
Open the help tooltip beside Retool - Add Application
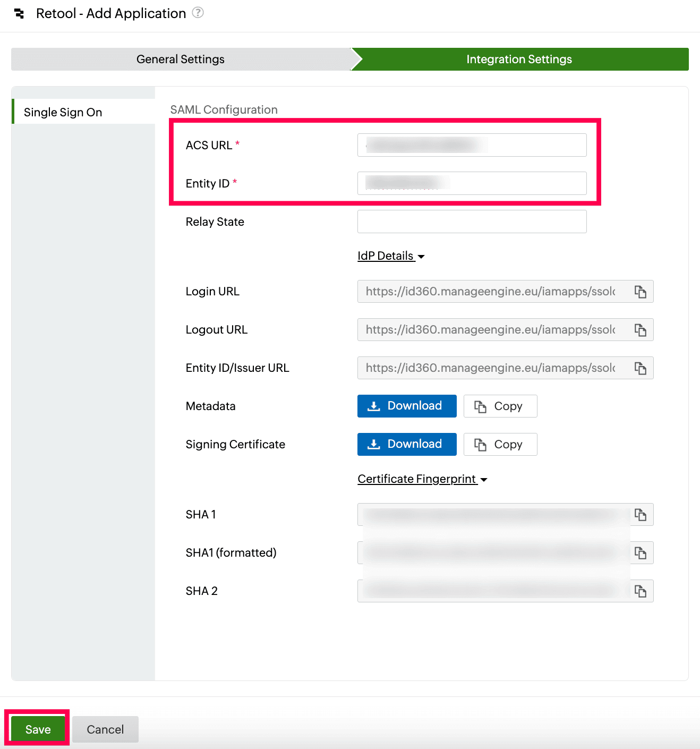coord(198,13)
